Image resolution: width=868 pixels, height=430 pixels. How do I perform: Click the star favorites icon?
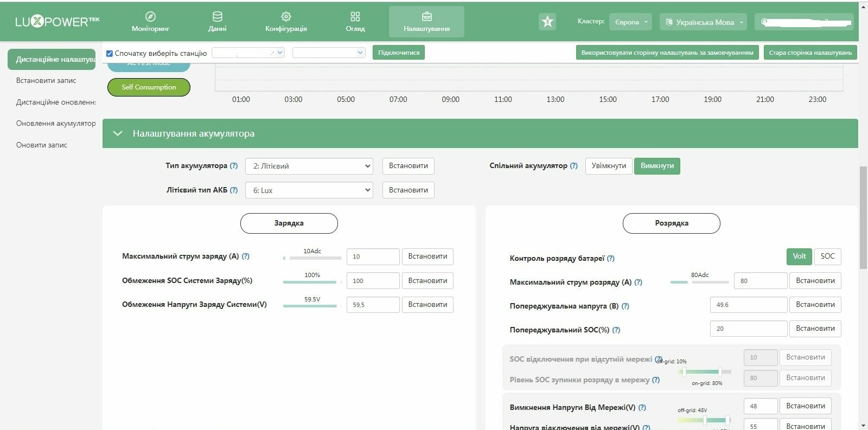[547, 22]
